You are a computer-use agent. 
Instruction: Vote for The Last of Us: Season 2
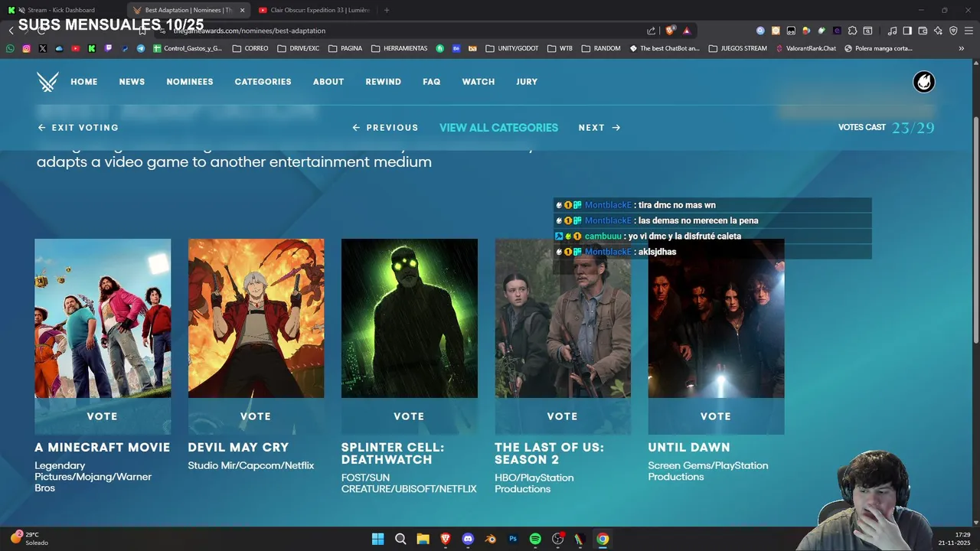pos(563,416)
